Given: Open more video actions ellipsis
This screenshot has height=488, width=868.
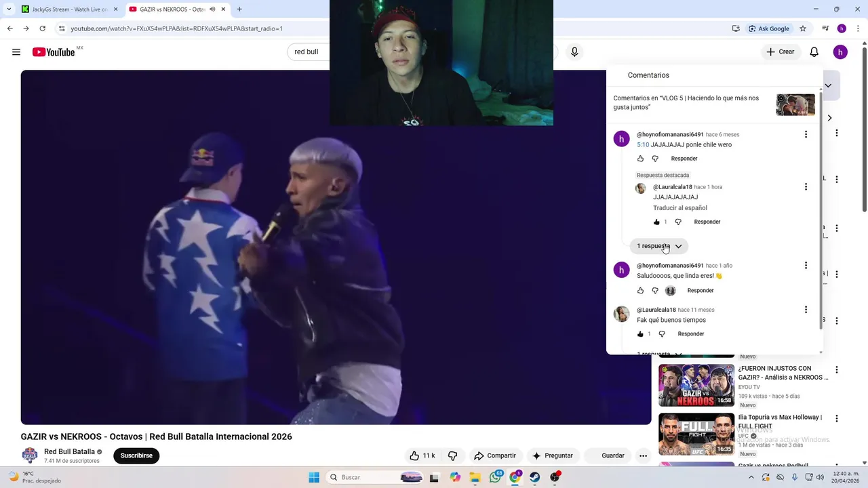Looking at the screenshot, I should click(643, 455).
